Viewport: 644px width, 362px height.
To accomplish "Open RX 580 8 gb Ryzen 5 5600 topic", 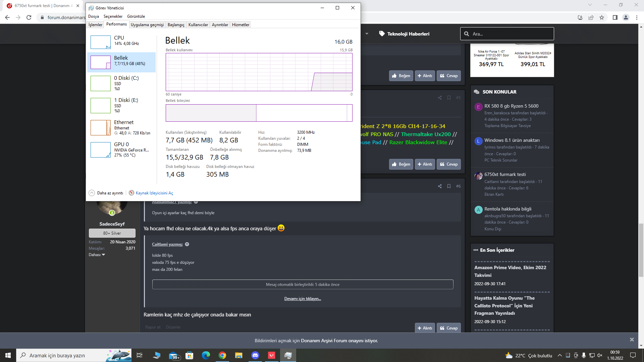I will point(512,106).
